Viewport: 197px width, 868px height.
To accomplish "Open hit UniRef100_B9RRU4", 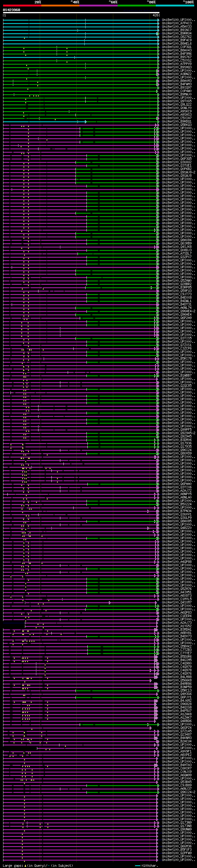I will (177, 33).
